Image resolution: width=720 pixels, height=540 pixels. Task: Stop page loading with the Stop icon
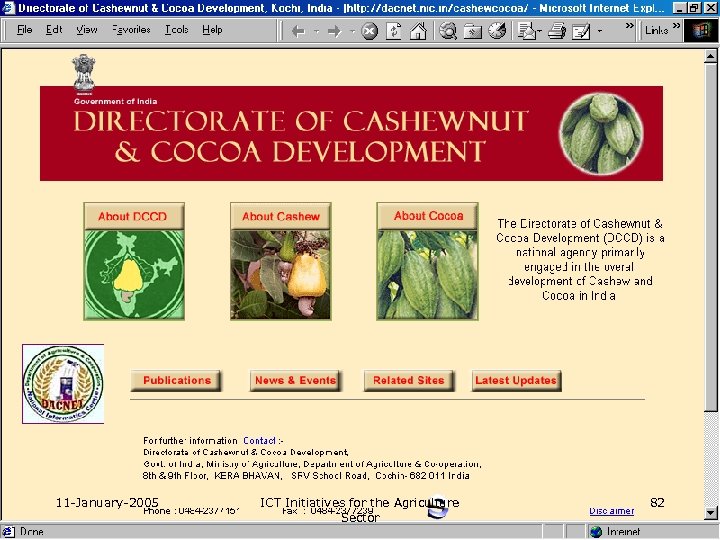point(370,31)
